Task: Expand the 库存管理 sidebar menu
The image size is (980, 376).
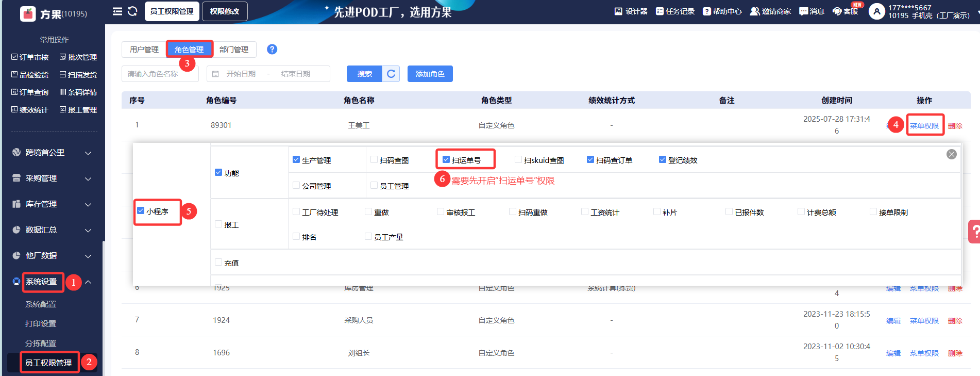Action: (52, 204)
